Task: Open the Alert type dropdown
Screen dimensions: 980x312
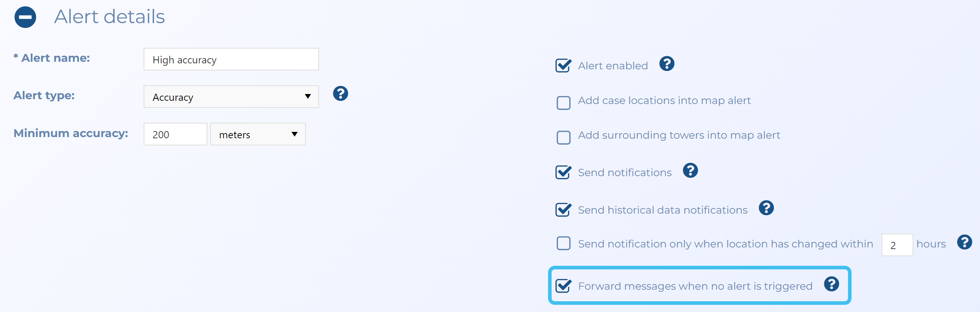Action: tap(231, 97)
